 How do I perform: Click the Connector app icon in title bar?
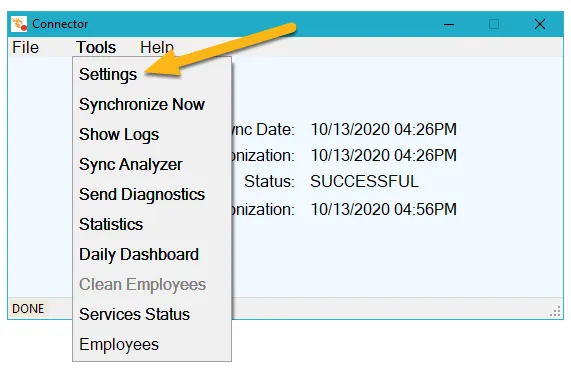pos(19,24)
